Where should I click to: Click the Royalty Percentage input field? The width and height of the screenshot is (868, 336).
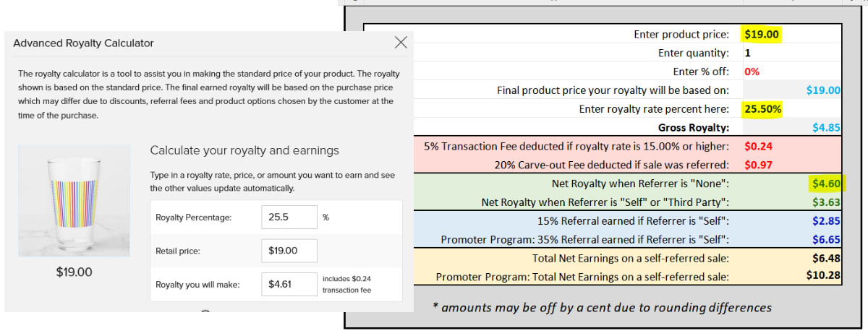[x=289, y=217]
